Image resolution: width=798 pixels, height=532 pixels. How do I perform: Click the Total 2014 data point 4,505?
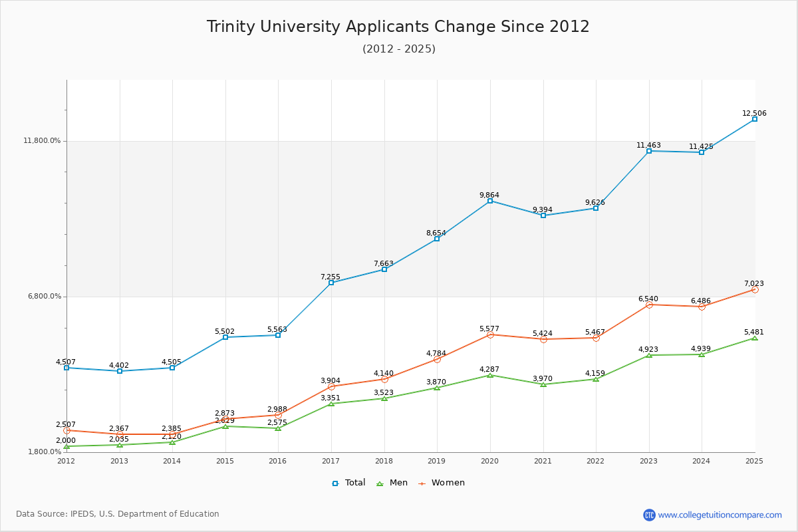click(172, 368)
